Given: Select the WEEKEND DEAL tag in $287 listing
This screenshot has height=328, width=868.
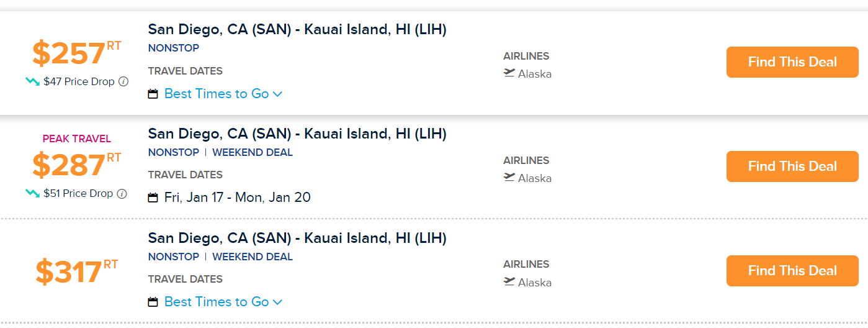Looking at the screenshot, I should click(x=253, y=152).
